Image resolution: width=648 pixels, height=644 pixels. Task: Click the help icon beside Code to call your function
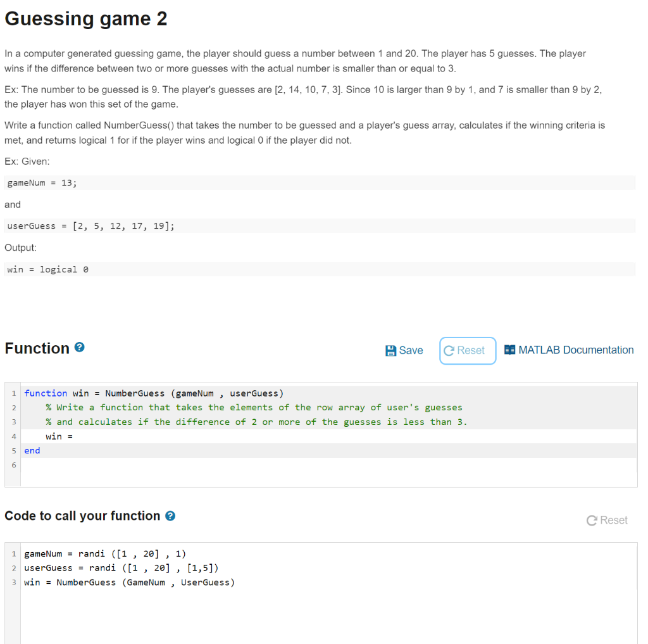[171, 516]
